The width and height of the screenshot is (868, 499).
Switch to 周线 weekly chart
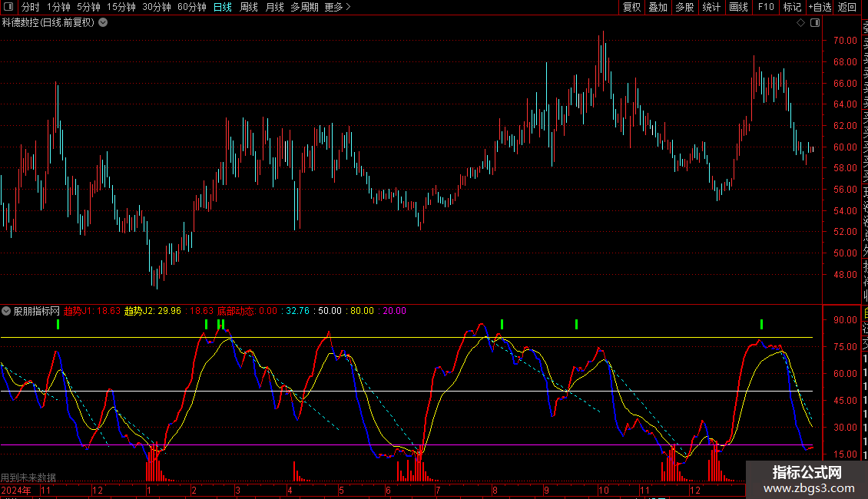tap(249, 7)
